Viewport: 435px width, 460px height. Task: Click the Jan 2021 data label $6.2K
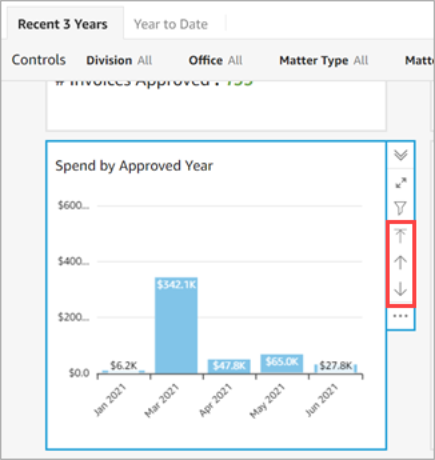tap(124, 366)
